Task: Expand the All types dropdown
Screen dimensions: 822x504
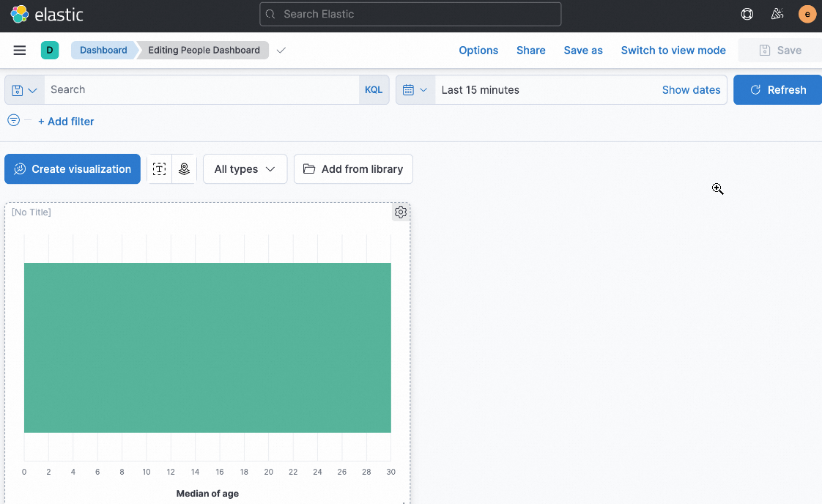Action: 245,168
